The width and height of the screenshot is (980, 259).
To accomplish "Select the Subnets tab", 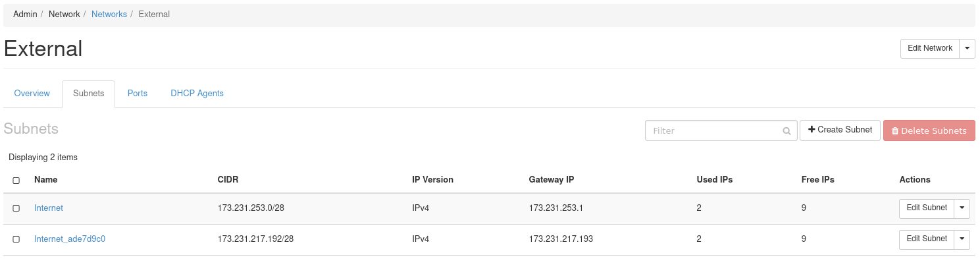I will (89, 94).
